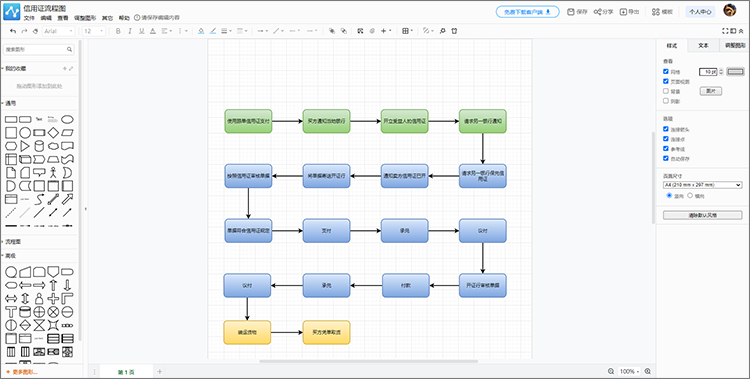This screenshot has height=379, width=750.
Task: Open the File (文件) menu
Action: pyautogui.click(x=29, y=18)
